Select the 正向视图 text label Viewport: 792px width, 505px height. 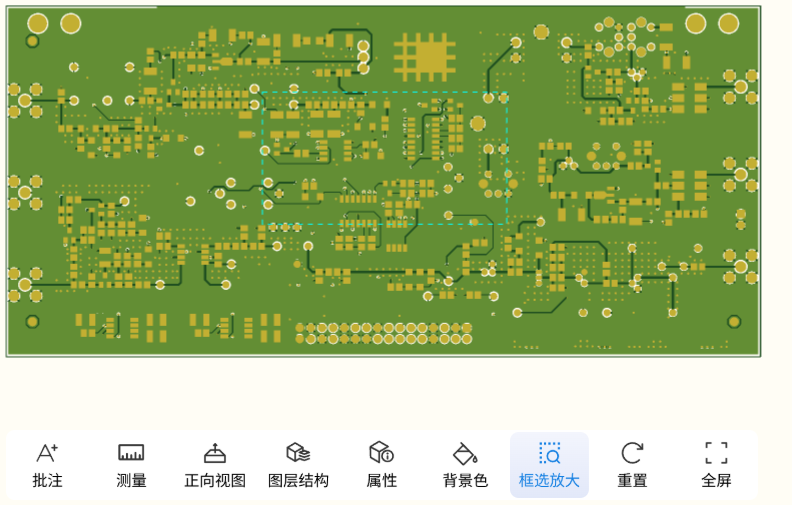(215, 481)
